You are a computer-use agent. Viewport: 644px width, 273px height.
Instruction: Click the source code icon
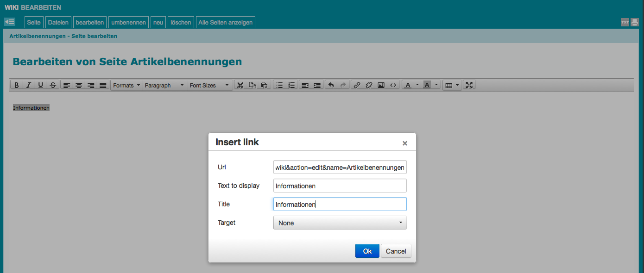tap(393, 85)
